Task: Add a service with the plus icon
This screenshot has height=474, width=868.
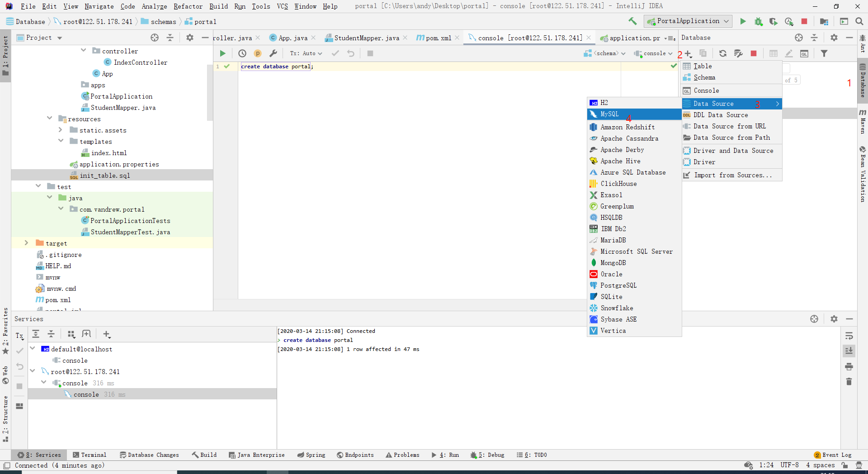Action: 107,334
